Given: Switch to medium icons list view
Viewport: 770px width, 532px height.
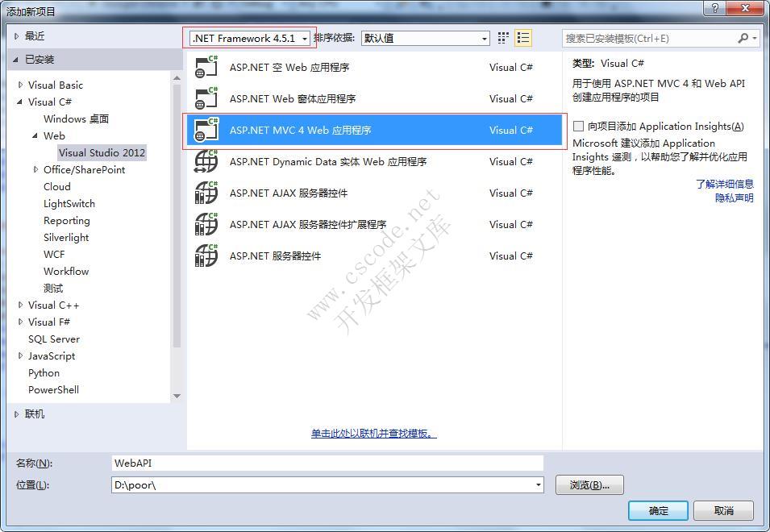Looking at the screenshot, I should click(x=523, y=38).
